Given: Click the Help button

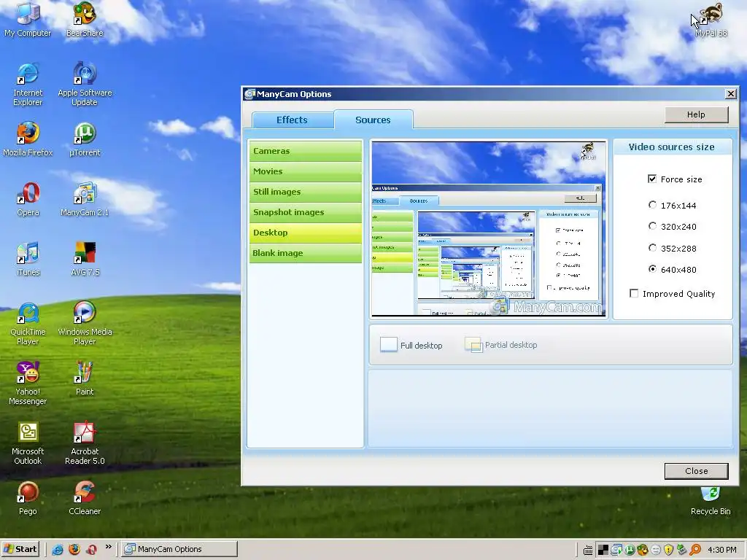Looking at the screenshot, I should click(696, 114).
